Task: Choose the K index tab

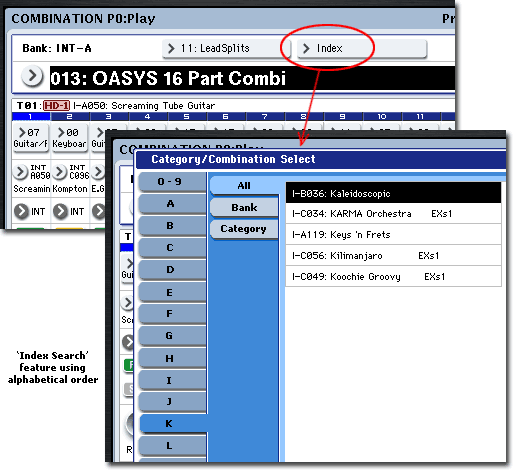Action: [173, 424]
